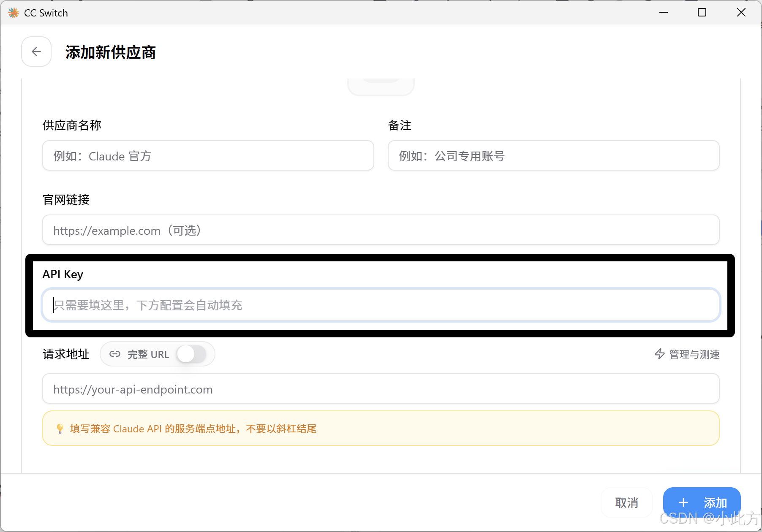Click the 官网链接 label

[66, 200]
